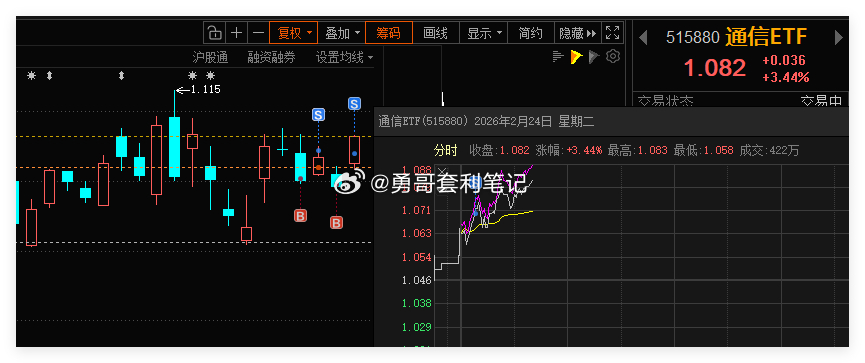Image resolution: width=865 pixels, height=363 pixels.
Task: Go to next stock with right arrow
Action: [839, 38]
